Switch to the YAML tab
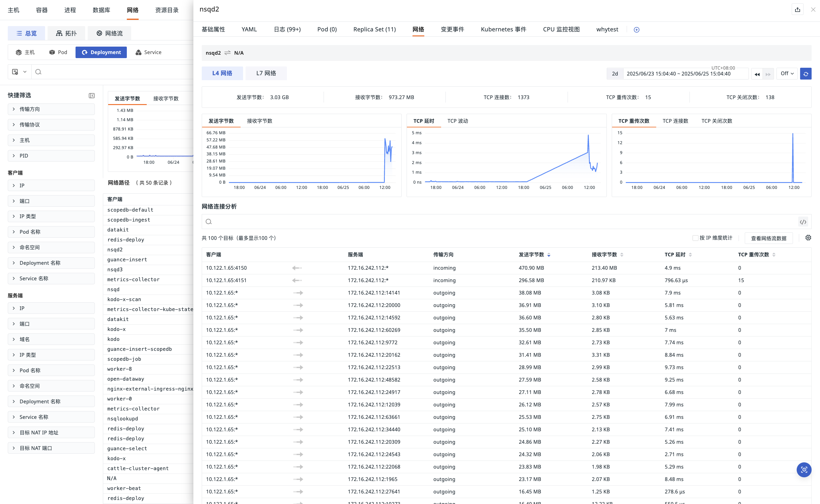Screen dimensions: 820x504 tap(249, 29)
